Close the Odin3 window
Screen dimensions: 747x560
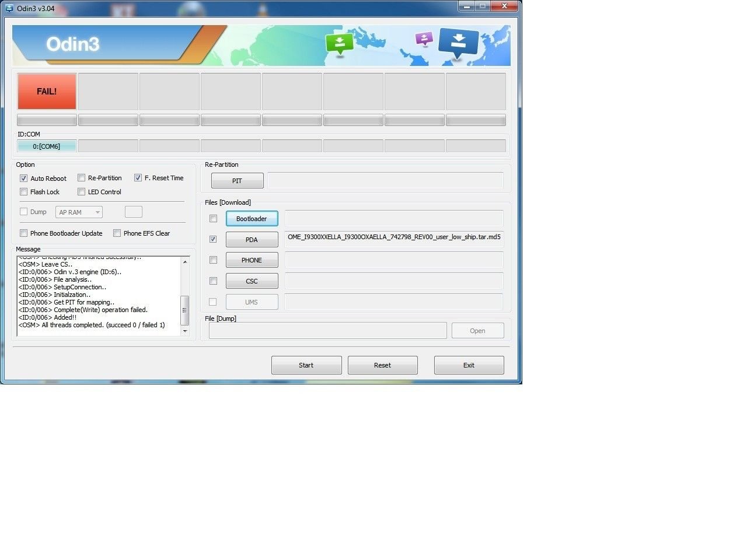coord(505,6)
